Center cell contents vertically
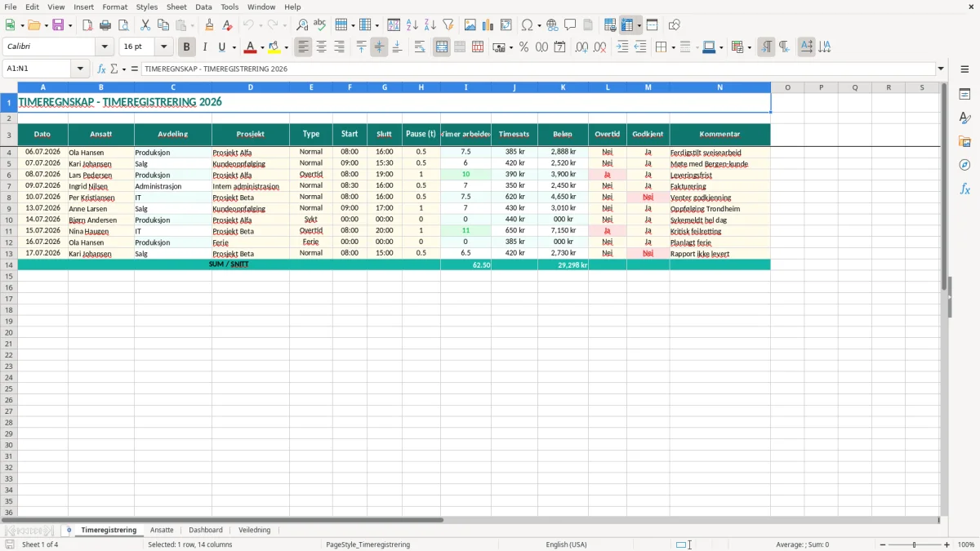 point(379,47)
